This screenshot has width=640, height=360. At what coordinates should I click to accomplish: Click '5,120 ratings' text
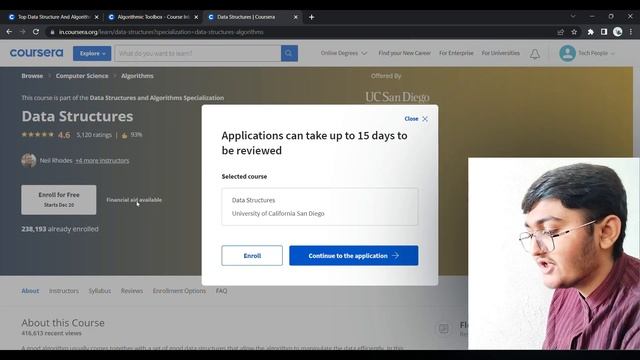pyautogui.click(x=94, y=135)
